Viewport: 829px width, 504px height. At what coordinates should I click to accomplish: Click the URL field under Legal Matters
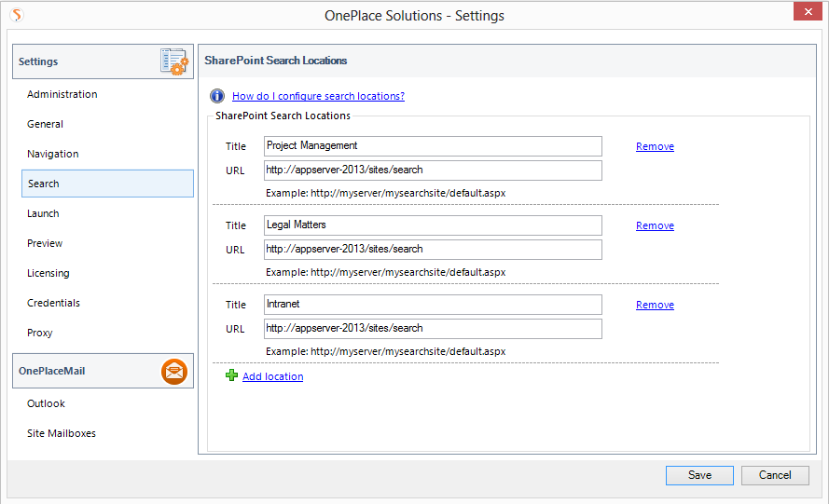pyautogui.click(x=433, y=250)
